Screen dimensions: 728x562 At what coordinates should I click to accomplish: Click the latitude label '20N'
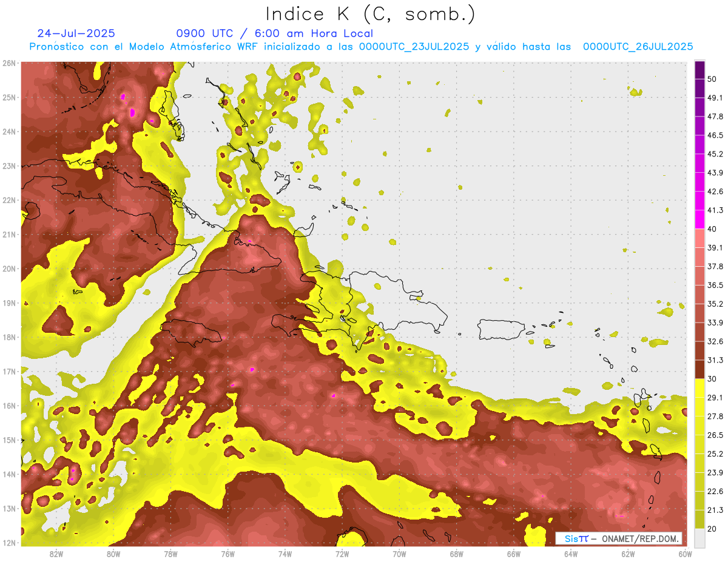(9, 269)
